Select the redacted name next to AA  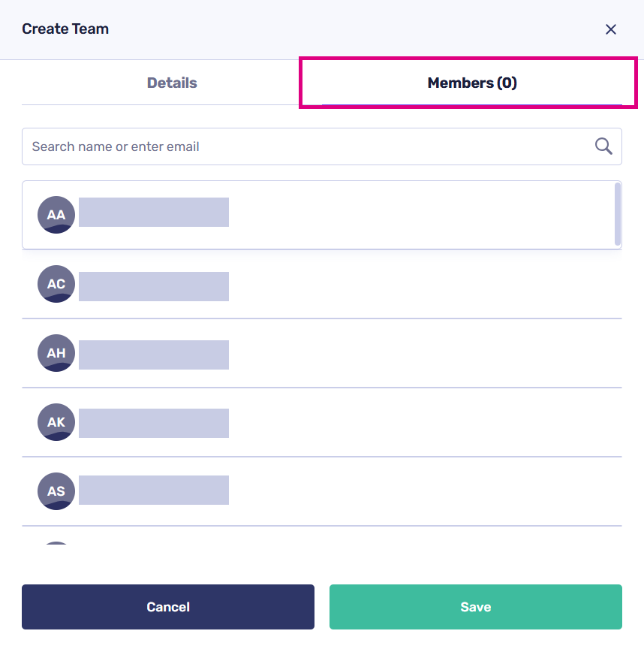click(154, 213)
